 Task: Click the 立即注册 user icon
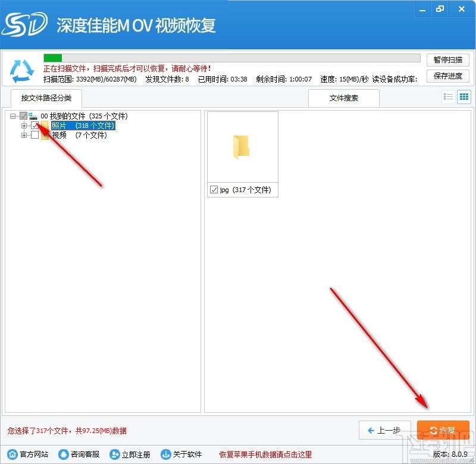click(x=114, y=454)
